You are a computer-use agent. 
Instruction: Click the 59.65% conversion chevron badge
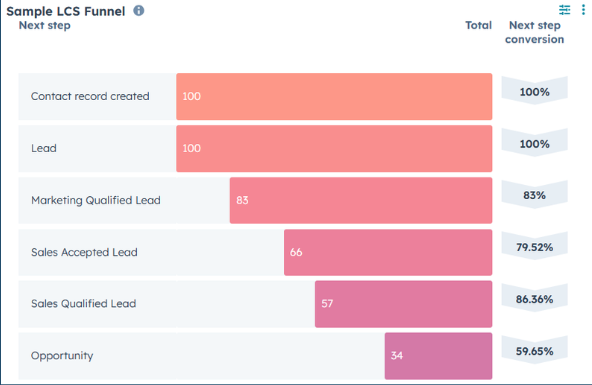[x=535, y=351]
